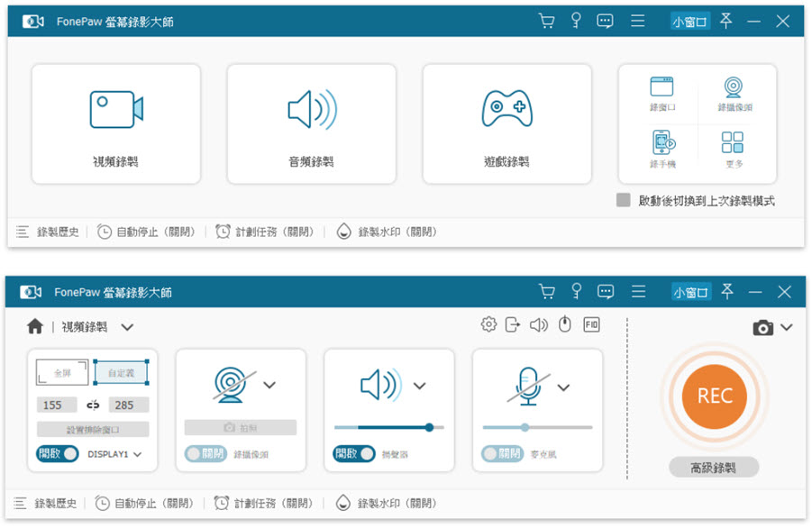Adjust the microphone volume slider
This screenshot has height=528, width=812.
[537, 428]
